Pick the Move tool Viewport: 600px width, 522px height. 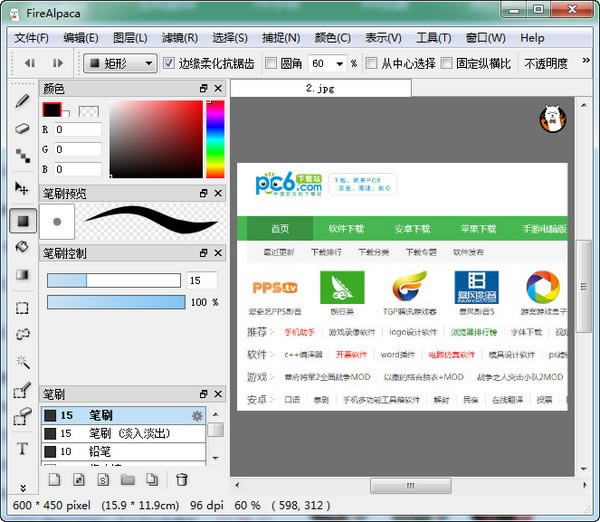(22, 187)
